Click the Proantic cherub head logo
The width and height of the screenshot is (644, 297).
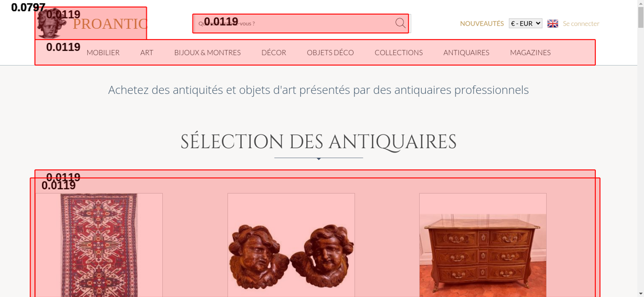tap(51, 23)
